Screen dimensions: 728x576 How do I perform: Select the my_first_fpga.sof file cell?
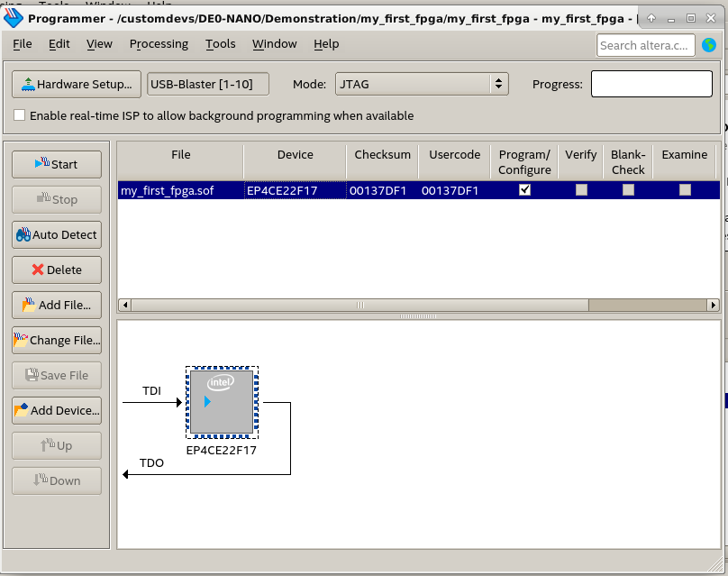click(x=180, y=190)
